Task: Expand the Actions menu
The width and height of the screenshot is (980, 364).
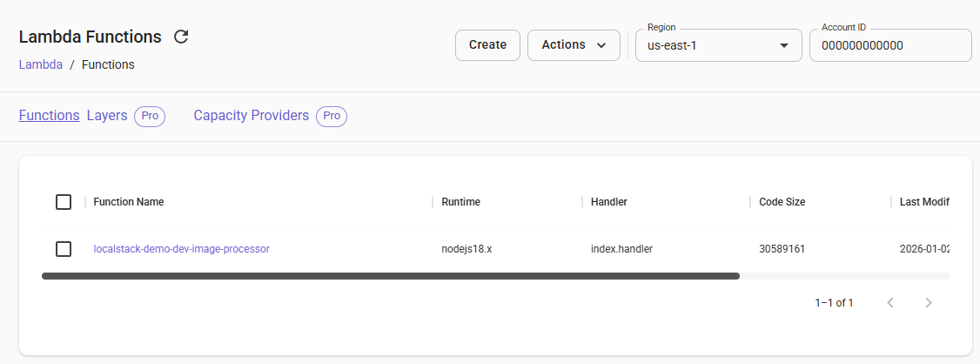Action: (x=574, y=45)
